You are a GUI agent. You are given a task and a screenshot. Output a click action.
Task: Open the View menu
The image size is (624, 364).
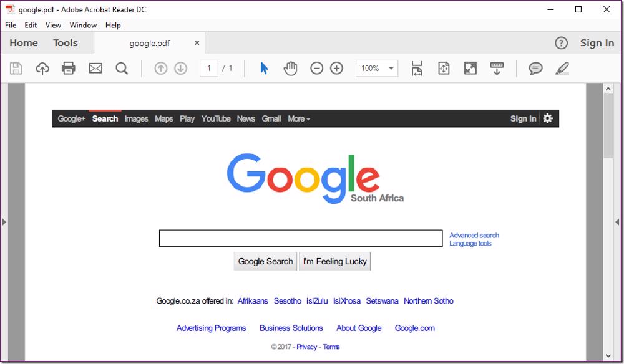53,25
